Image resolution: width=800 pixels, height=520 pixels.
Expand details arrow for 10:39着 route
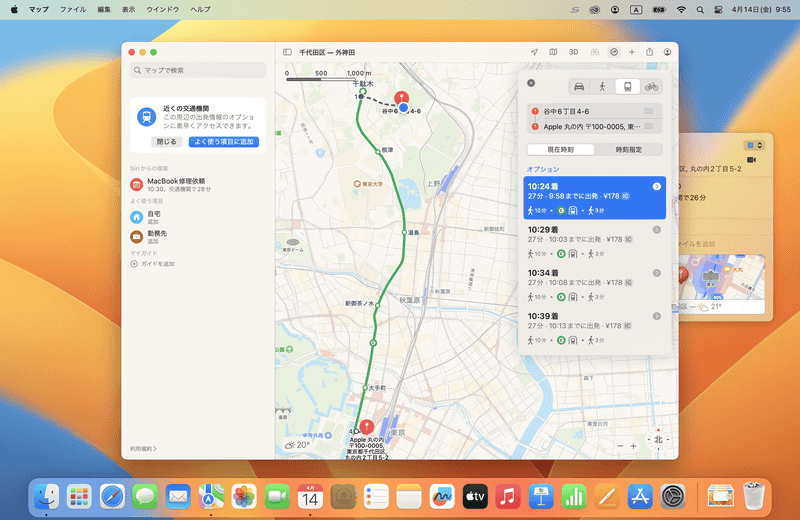657,316
